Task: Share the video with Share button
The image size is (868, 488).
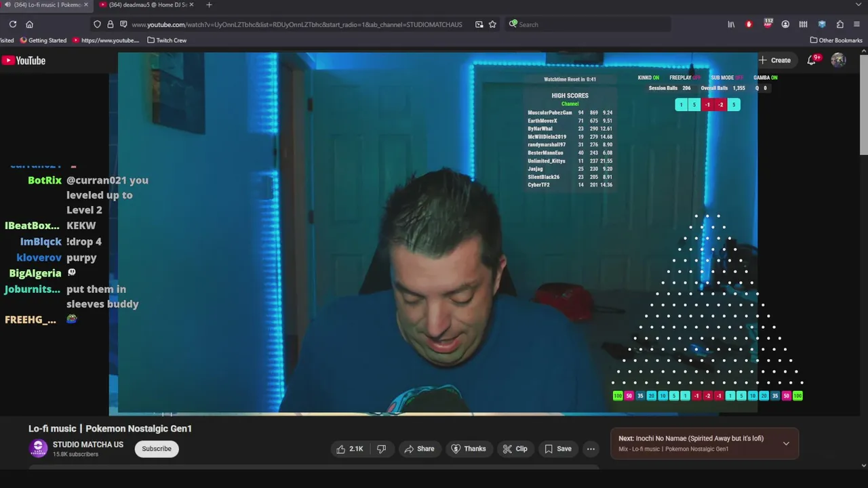Action: point(419,449)
